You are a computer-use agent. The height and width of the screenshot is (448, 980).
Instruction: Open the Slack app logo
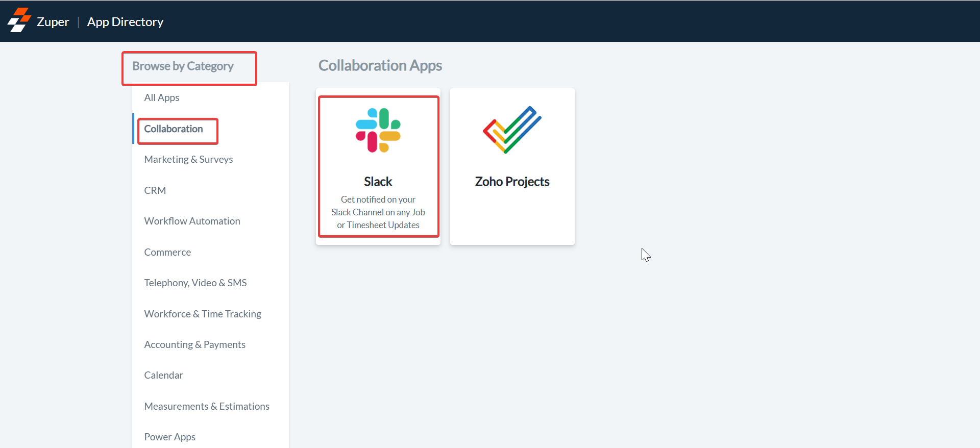click(x=378, y=130)
